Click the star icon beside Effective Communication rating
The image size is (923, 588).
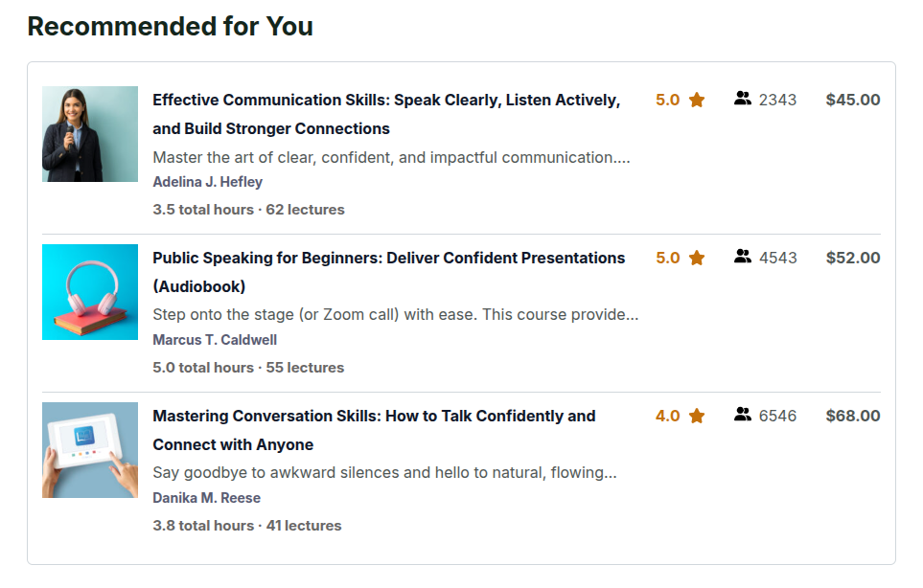point(697,100)
